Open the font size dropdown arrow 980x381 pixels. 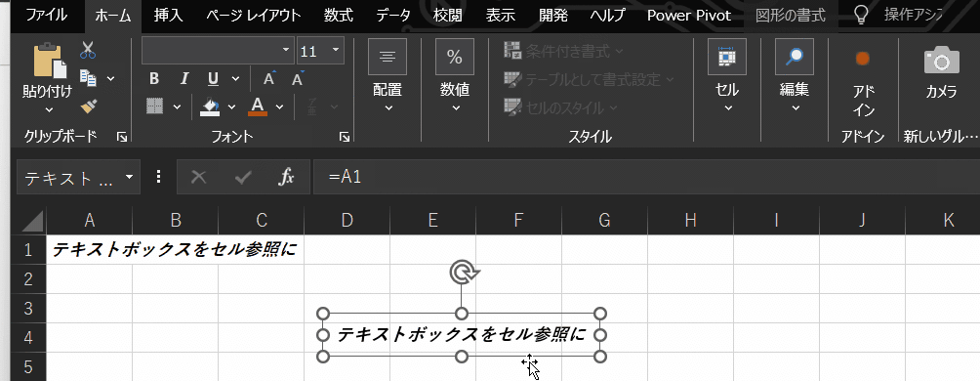point(336,50)
